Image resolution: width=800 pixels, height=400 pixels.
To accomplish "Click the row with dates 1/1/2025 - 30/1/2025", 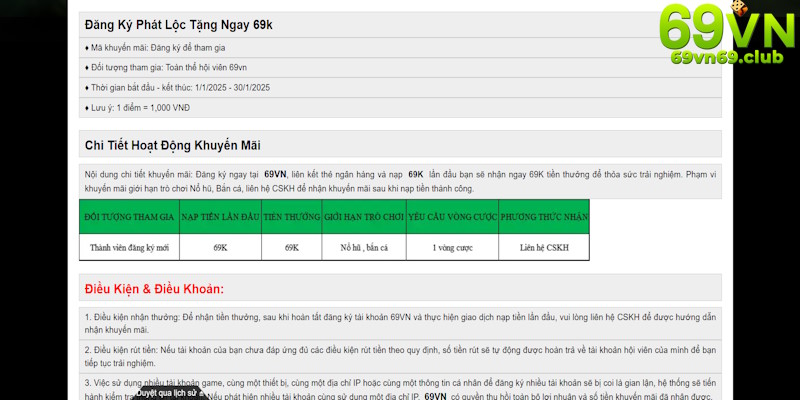I will point(400,88).
